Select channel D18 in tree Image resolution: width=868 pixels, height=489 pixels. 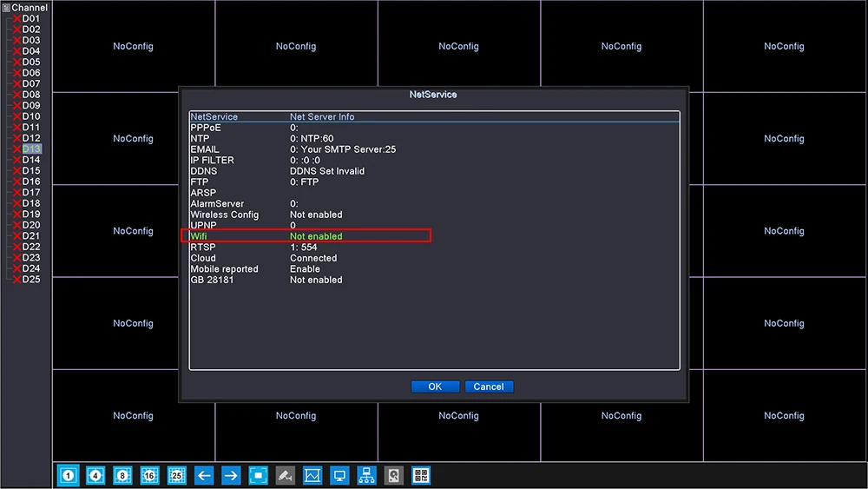[x=31, y=203]
